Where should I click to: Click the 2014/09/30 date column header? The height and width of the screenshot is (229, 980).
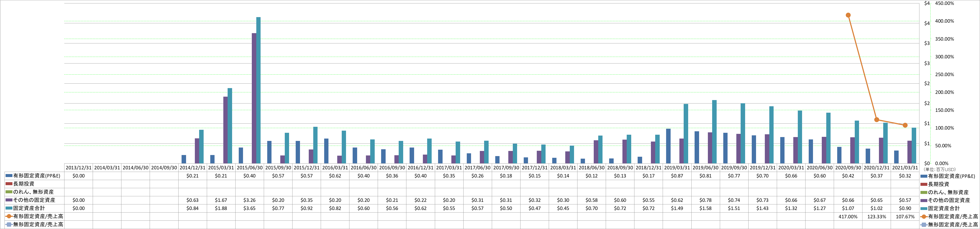[x=164, y=167]
